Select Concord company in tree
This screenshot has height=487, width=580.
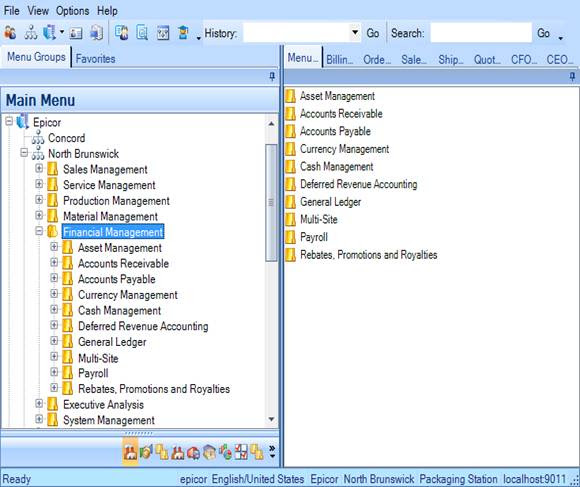click(67, 138)
